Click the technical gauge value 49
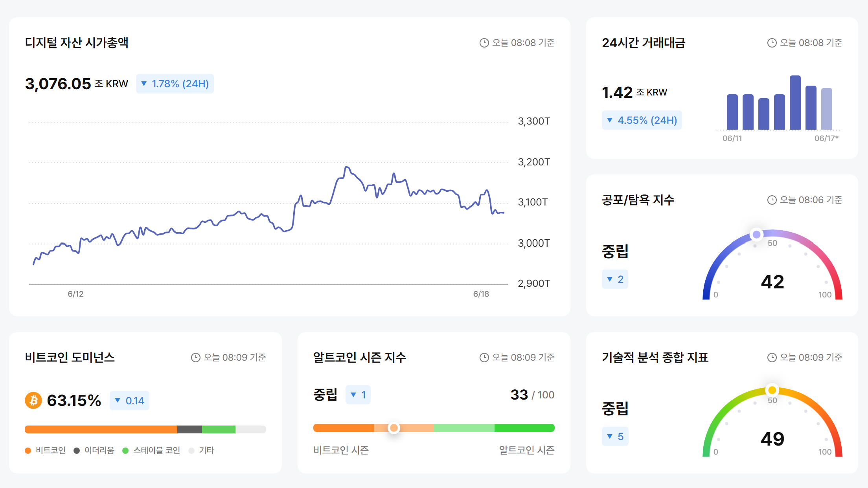 point(772,439)
